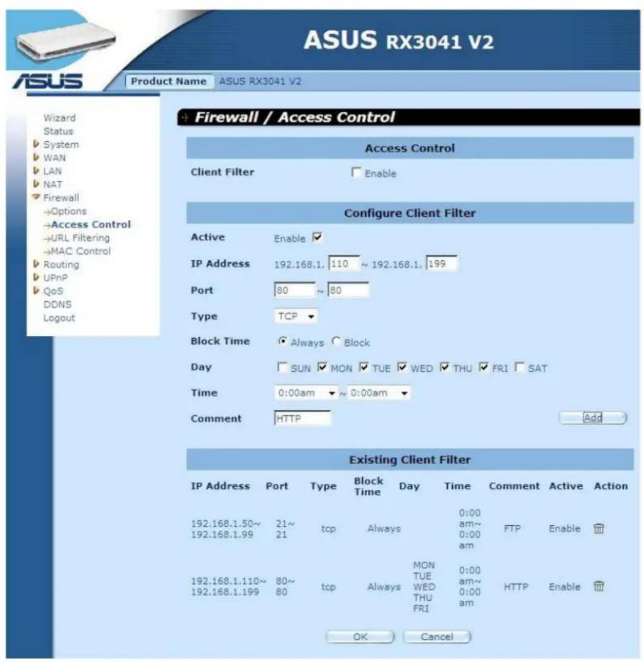Image resolution: width=644 pixels, height=662 pixels.
Task: Open the Status menu item
Action: pyautogui.click(x=58, y=131)
